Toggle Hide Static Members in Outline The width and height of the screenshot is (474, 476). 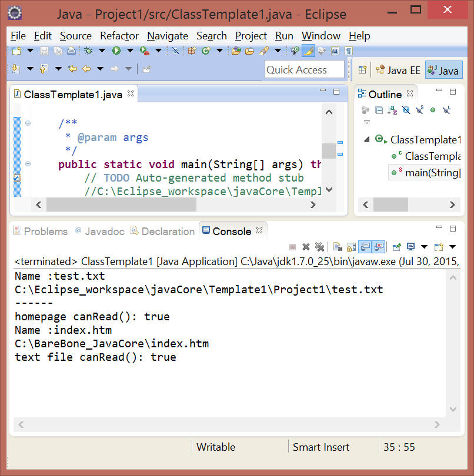(x=420, y=110)
